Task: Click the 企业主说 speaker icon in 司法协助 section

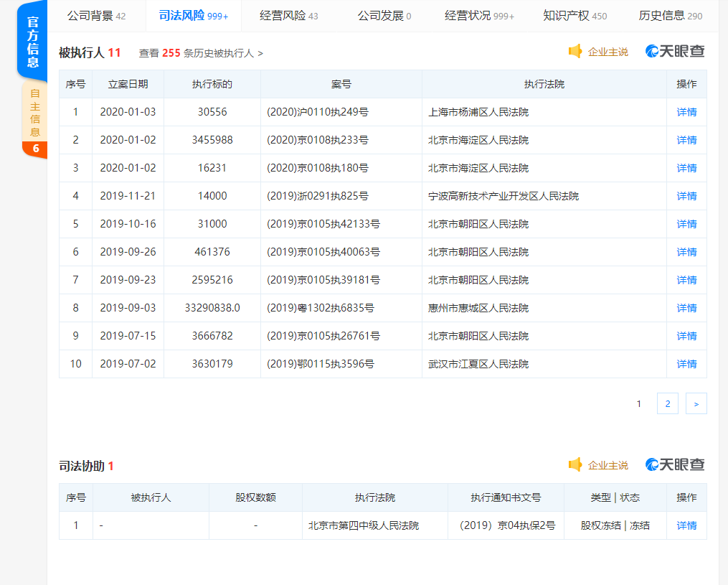Action: (575, 465)
